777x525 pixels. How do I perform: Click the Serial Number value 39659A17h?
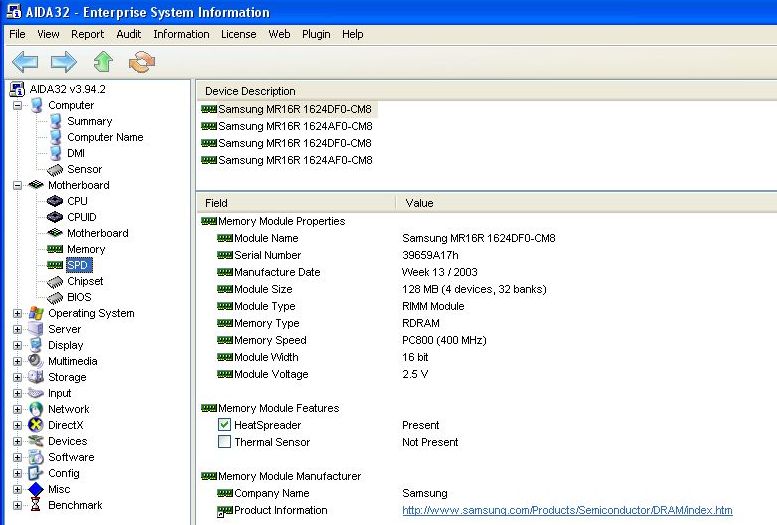point(430,255)
